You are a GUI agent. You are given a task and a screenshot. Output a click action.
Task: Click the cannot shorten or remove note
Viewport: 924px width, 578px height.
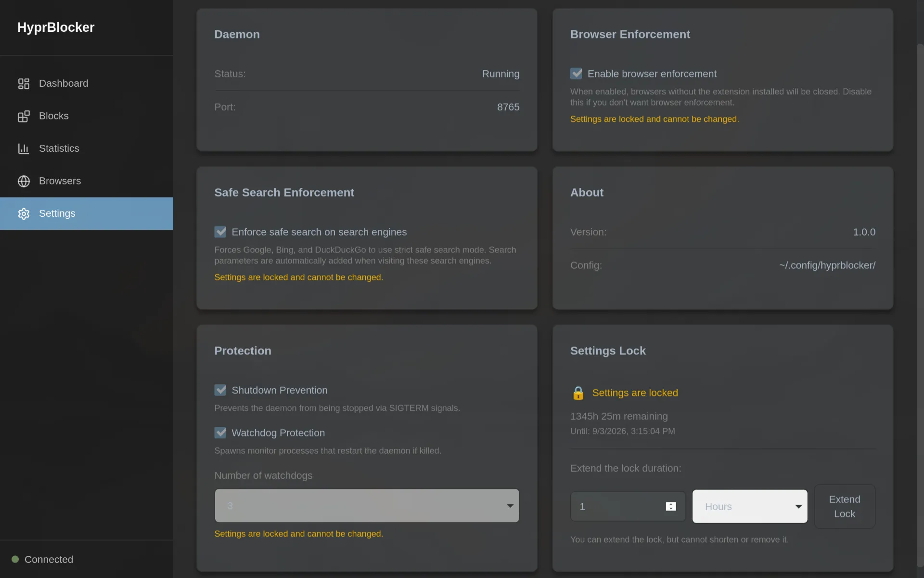(x=680, y=539)
